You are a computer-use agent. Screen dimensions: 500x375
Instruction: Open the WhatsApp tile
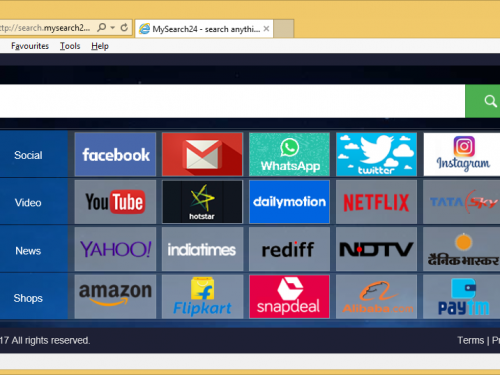point(289,154)
